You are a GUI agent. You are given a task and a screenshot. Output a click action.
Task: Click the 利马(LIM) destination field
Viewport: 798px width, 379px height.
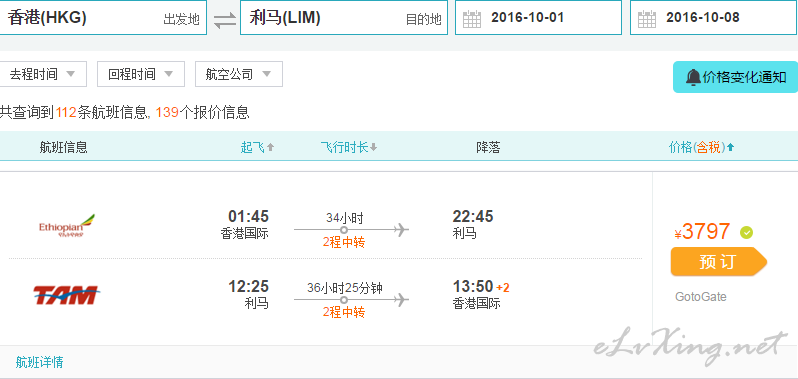[x=344, y=17]
